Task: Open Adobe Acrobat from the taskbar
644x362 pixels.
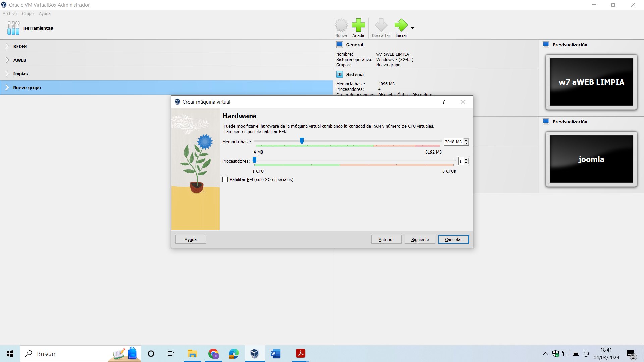Action: pyautogui.click(x=300, y=354)
